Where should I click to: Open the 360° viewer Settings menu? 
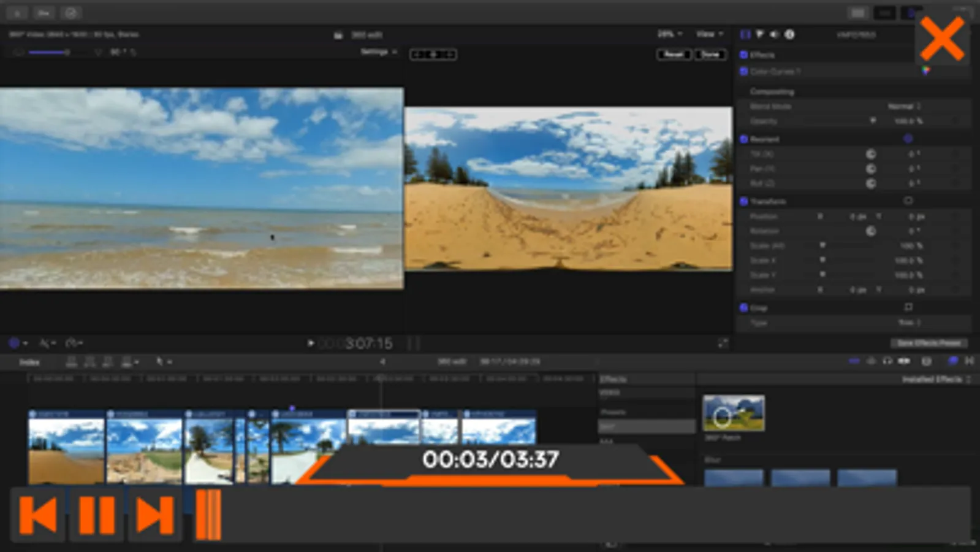tap(378, 52)
